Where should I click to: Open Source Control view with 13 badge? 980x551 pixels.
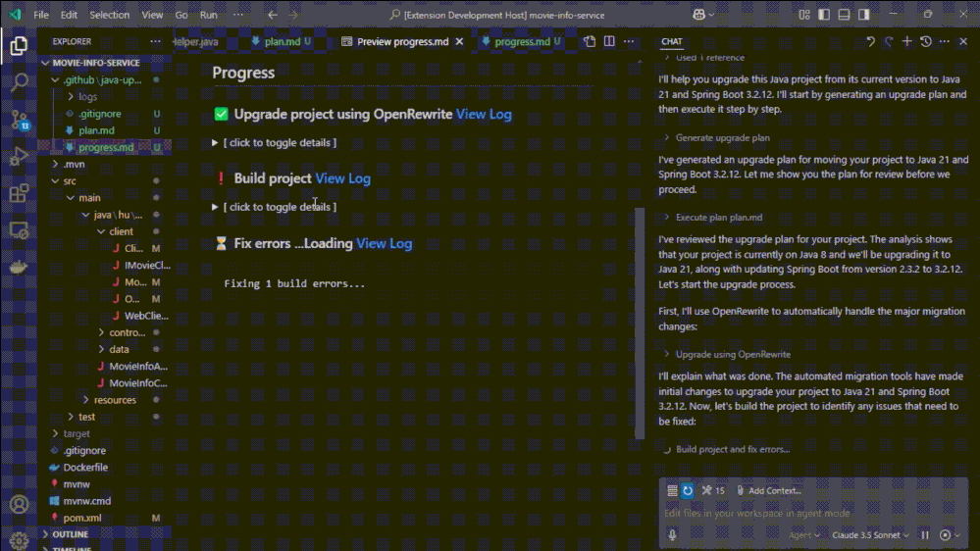[x=19, y=120]
